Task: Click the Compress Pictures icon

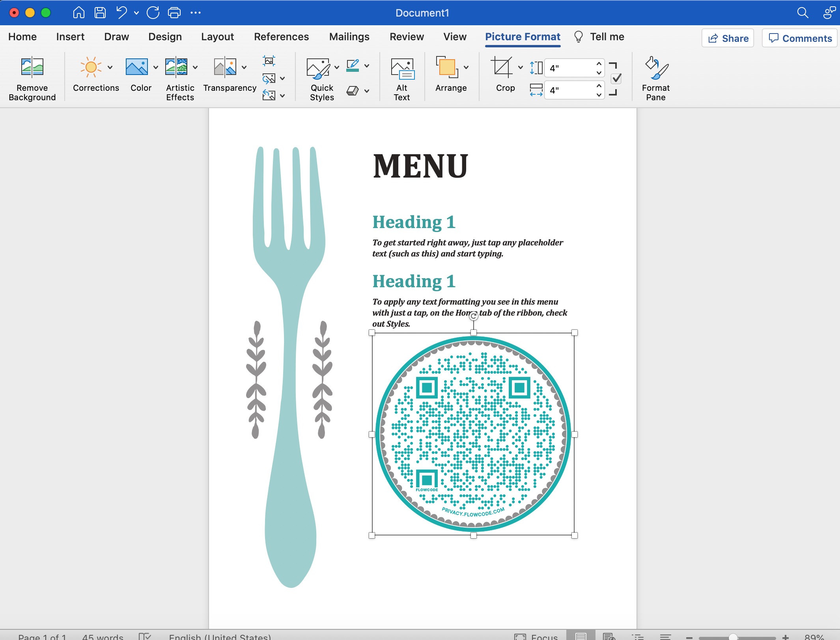Action: pos(269,60)
